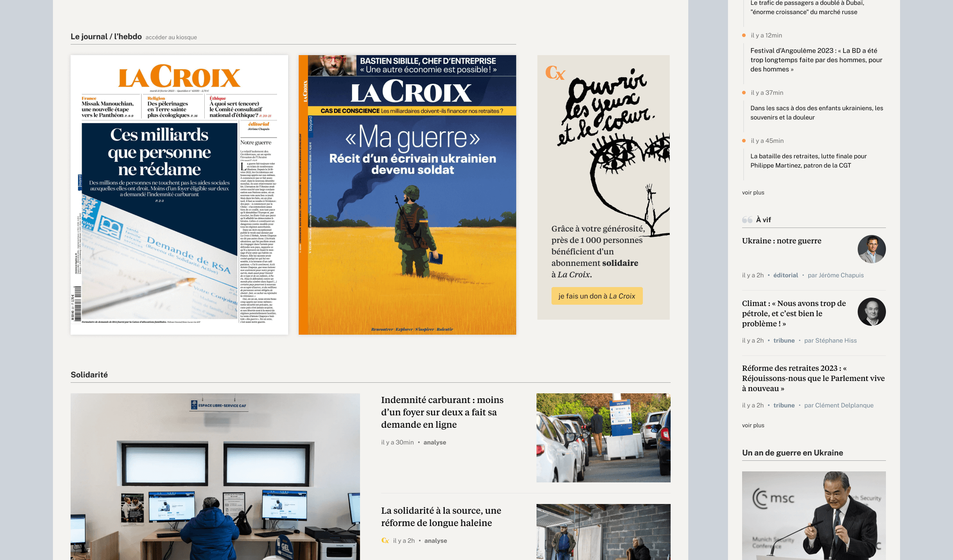Open 'Indemnité carburant' article headline

coord(442,412)
